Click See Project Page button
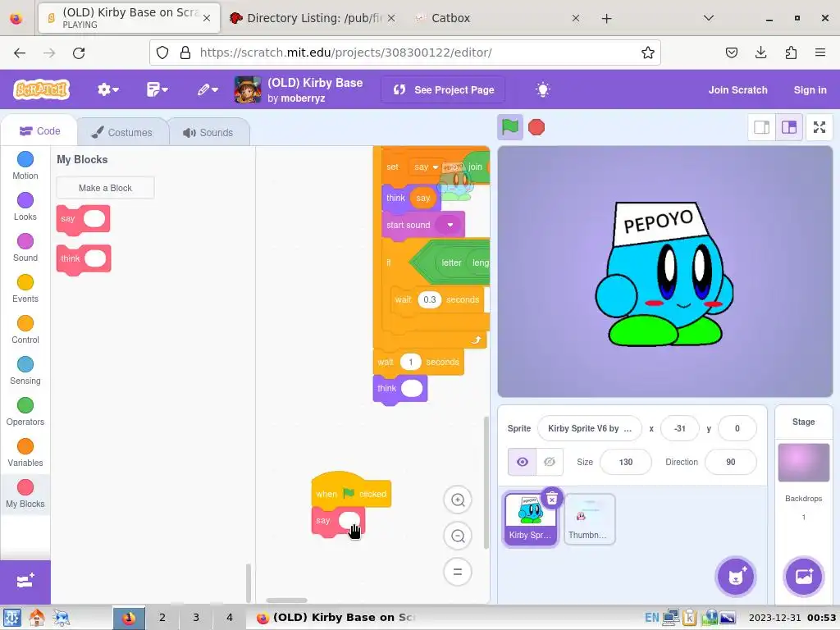840x630 pixels. pos(444,90)
